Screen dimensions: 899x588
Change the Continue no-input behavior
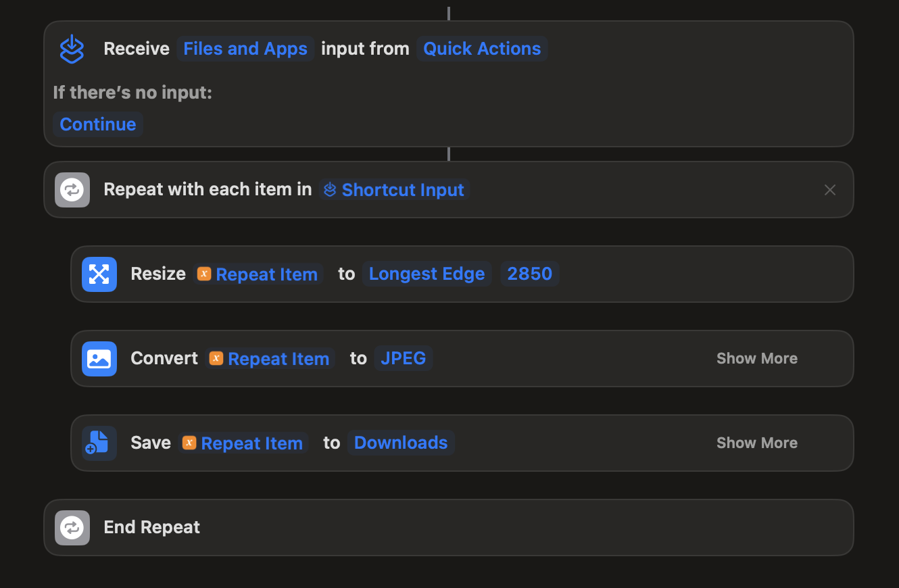(97, 124)
